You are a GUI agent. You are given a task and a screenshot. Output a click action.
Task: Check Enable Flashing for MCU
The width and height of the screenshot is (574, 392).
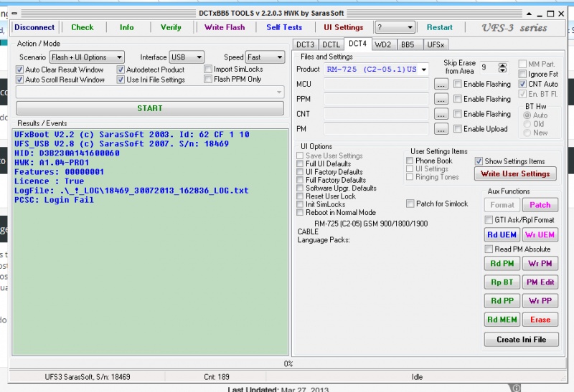(x=458, y=84)
